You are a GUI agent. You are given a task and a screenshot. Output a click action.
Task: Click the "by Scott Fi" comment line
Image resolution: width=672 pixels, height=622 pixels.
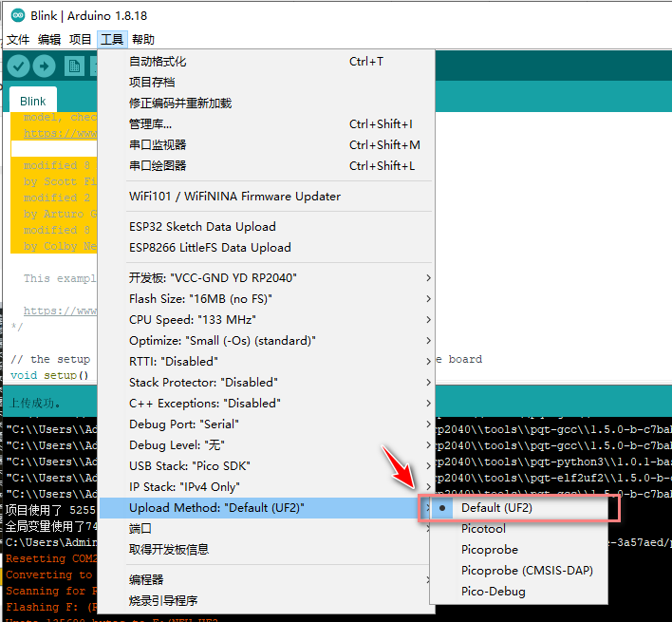60,181
